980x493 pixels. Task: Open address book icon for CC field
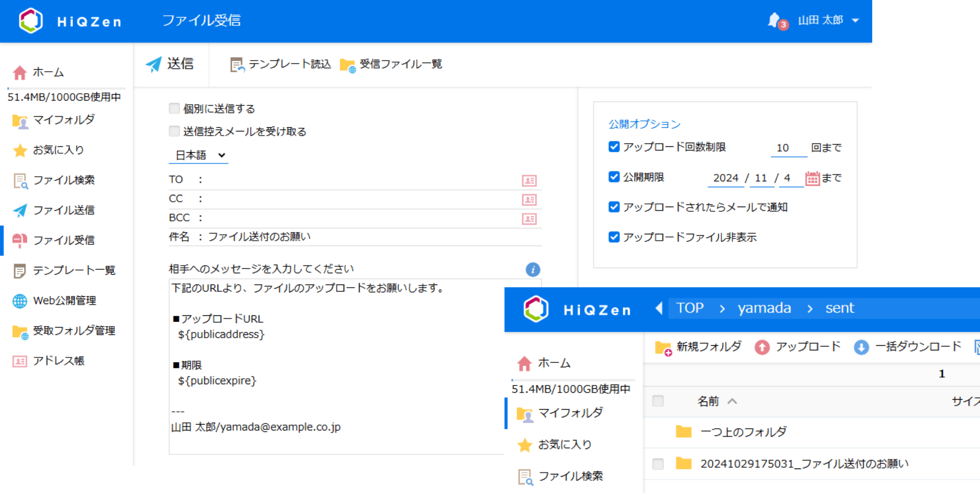point(529,199)
